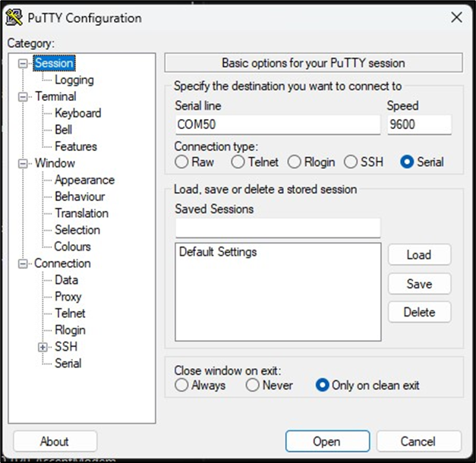Choose SSH as connection type

pos(351,162)
